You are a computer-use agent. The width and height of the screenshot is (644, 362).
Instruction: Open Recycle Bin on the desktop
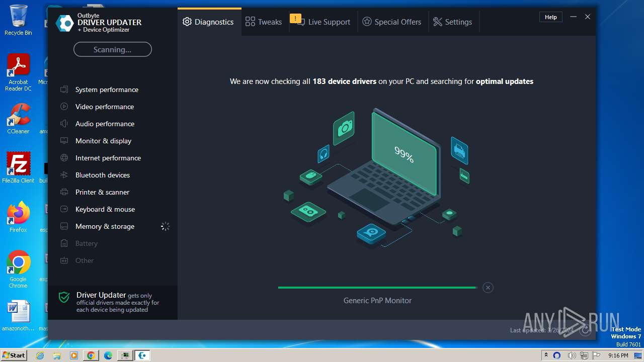pyautogui.click(x=18, y=20)
